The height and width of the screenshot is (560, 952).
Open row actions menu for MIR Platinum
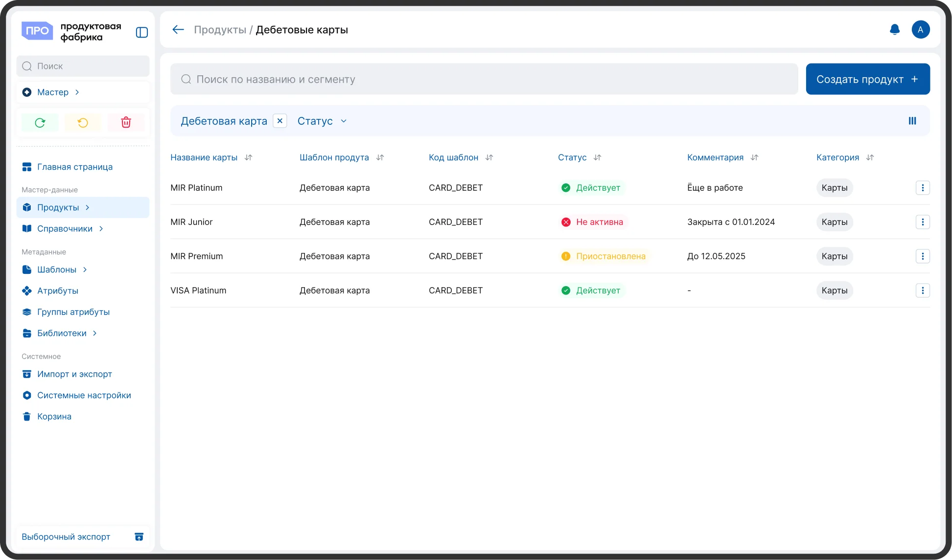923,188
